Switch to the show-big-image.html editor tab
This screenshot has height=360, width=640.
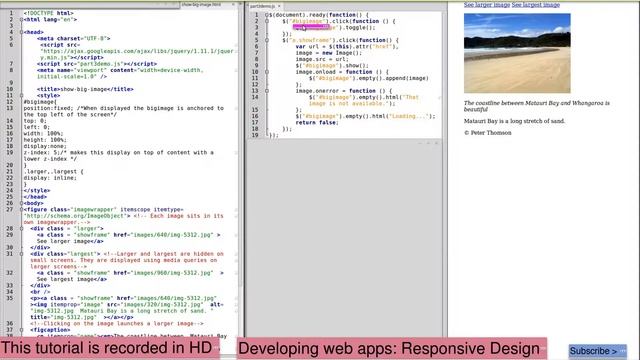(x=201, y=4)
